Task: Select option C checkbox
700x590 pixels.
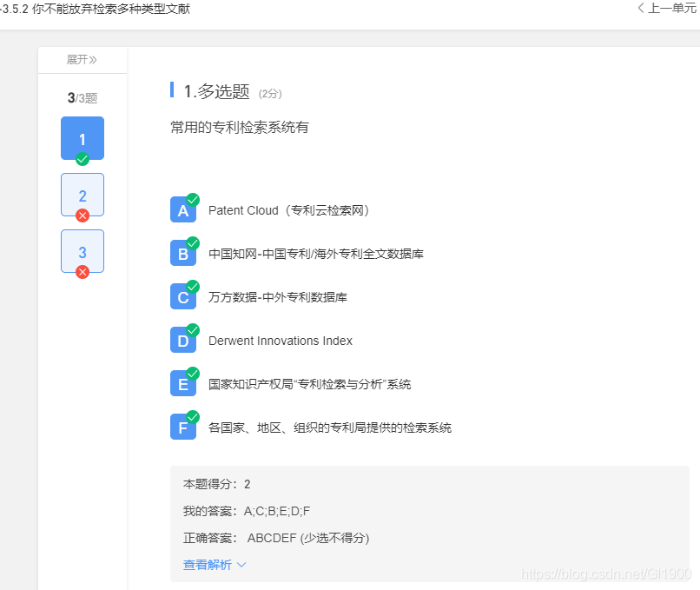Action: [183, 296]
